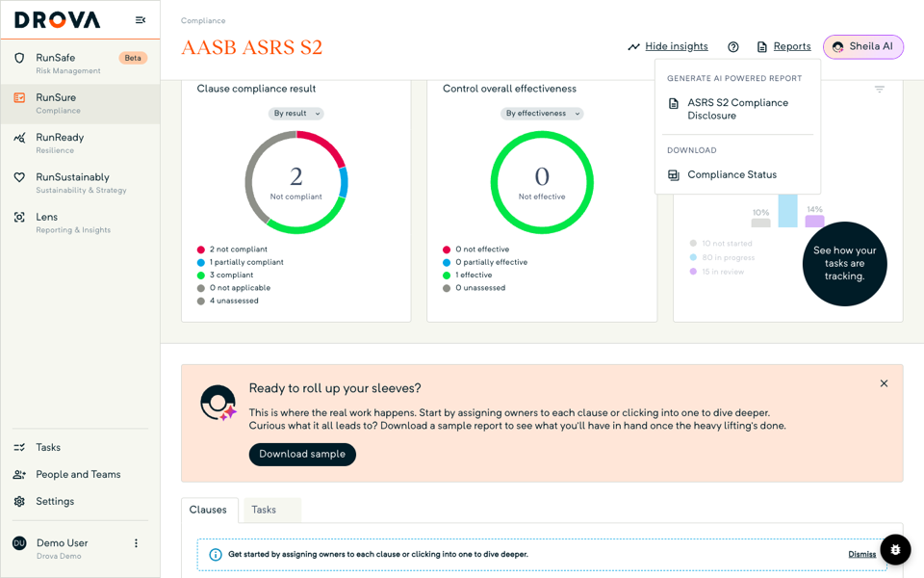Click '80 in progress' legend text
This screenshot has height=578, width=924.
(729, 258)
